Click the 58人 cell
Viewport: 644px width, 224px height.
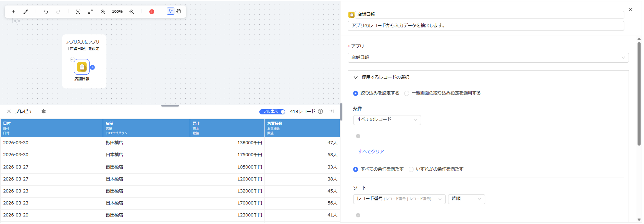click(x=302, y=155)
